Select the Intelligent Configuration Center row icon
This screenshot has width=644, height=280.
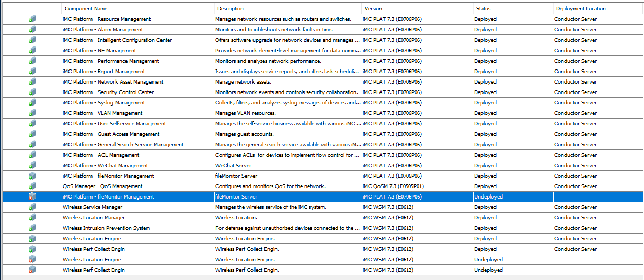32,40
